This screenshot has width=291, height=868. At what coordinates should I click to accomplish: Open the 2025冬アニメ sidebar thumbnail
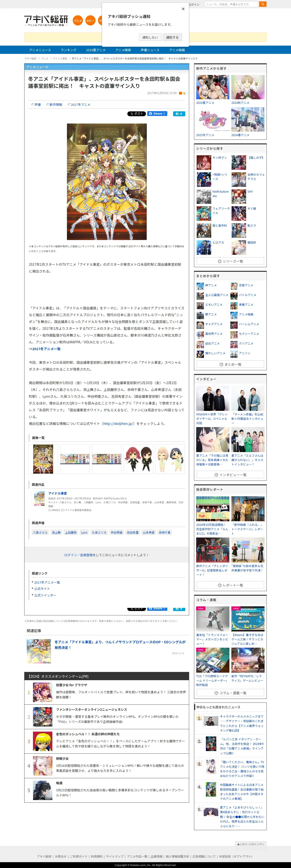pyautogui.click(x=212, y=119)
